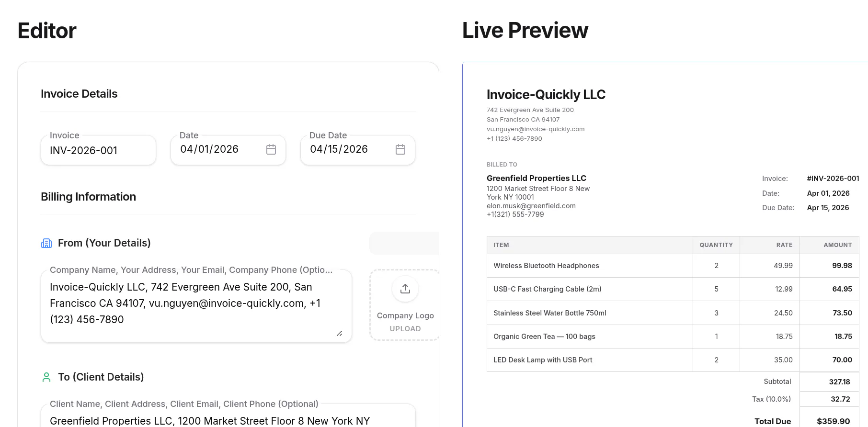Click the Wireless Bluetooth Headphones item row

(673, 266)
